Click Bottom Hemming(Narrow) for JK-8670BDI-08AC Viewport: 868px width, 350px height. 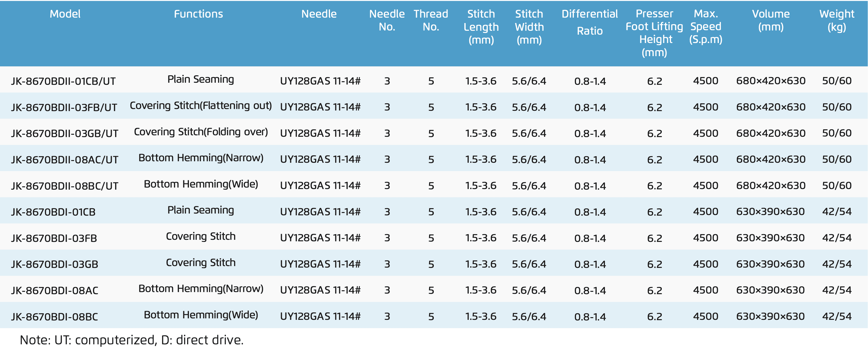coord(201,289)
